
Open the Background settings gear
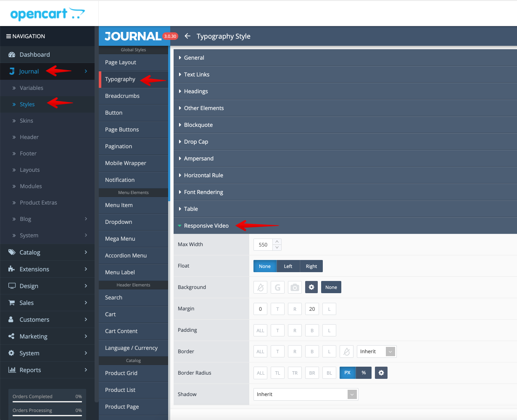[311, 287]
